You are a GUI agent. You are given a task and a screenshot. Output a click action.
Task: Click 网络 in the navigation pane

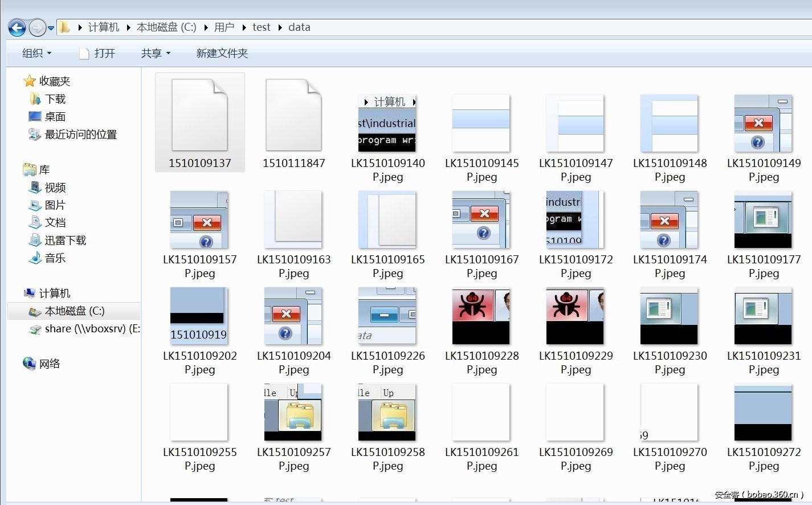point(49,364)
